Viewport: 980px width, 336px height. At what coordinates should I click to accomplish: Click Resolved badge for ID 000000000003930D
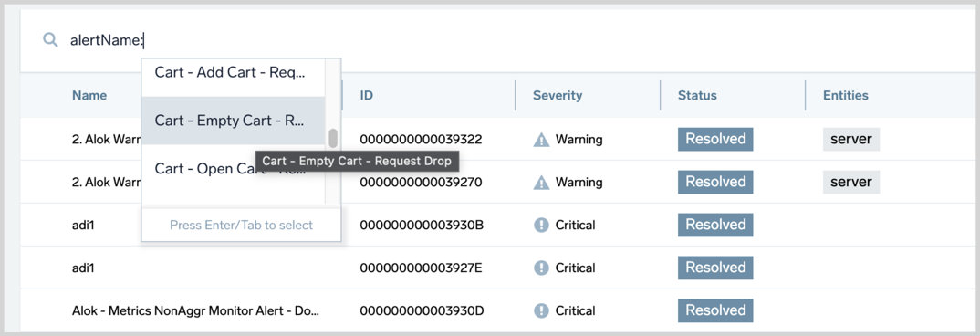pos(715,310)
